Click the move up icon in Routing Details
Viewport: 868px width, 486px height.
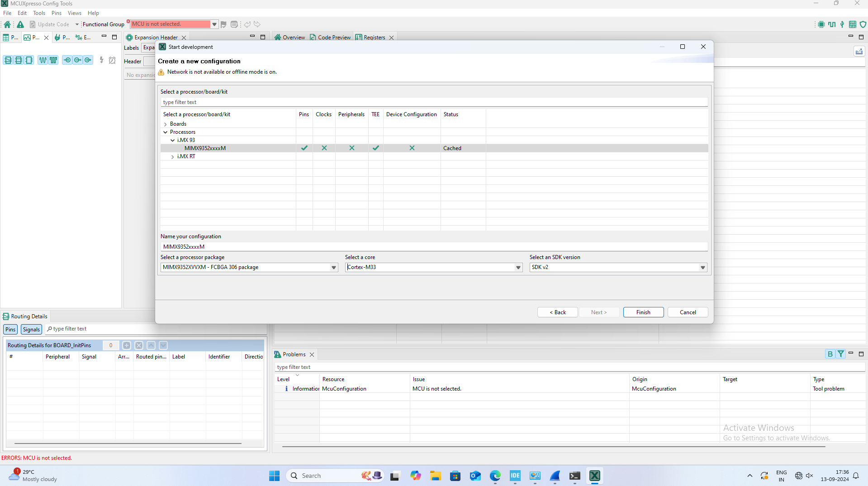coord(151,345)
